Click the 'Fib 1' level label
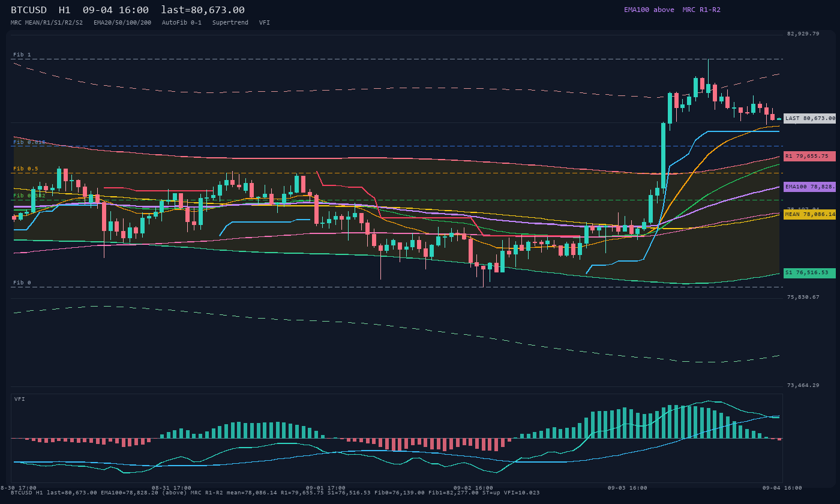The image size is (840, 504). pyautogui.click(x=22, y=55)
